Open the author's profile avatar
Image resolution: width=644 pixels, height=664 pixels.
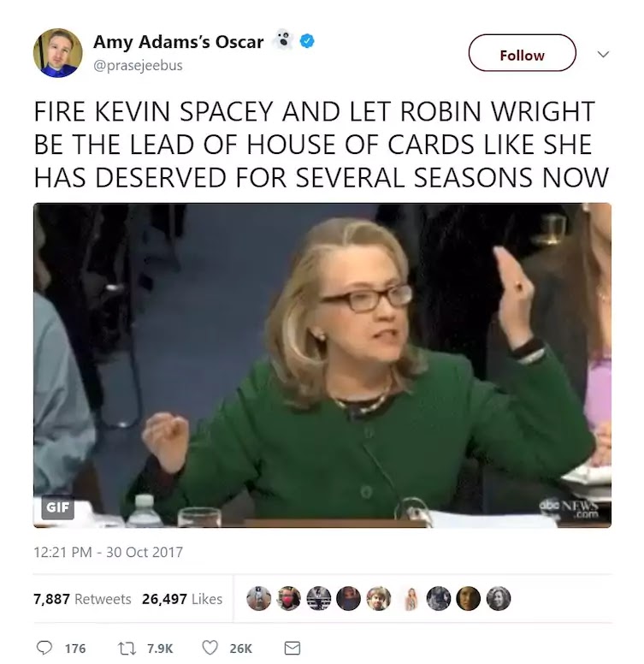(x=57, y=52)
